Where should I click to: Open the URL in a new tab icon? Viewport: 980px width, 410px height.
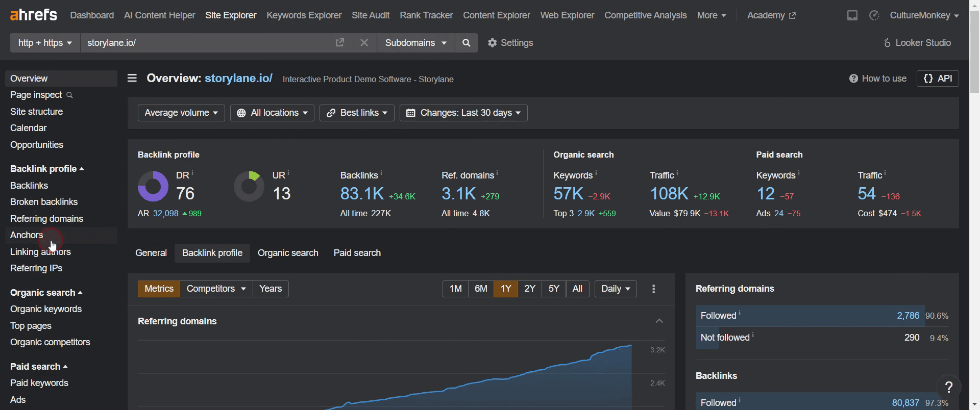(340, 43)
